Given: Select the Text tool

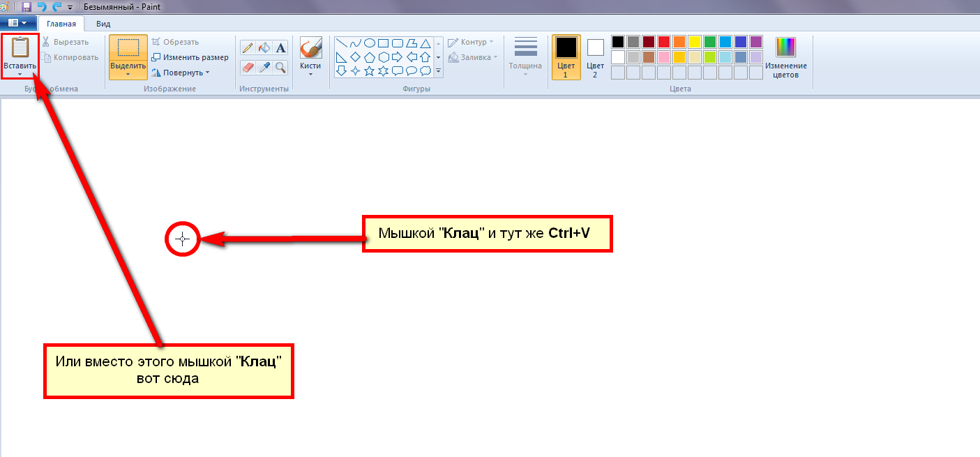Looking at the screenshot, I should coord(280,47).
